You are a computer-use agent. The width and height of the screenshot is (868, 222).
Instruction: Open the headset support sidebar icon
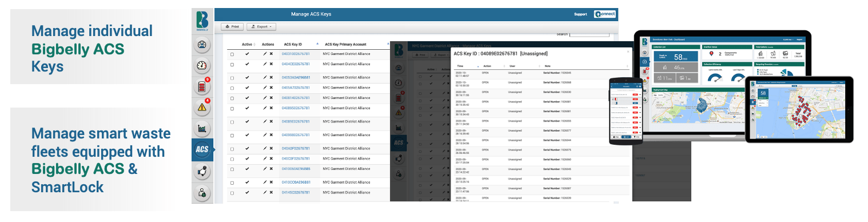click(202, 171)
